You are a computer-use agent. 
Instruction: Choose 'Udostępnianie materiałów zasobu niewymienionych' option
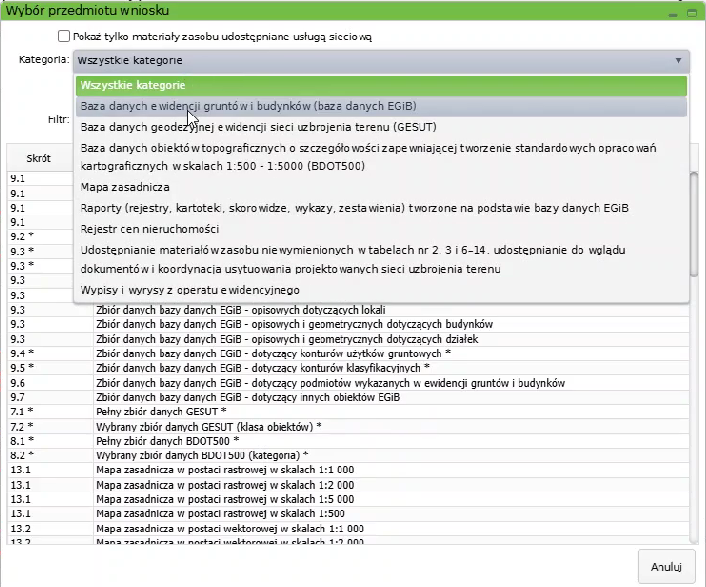[381, 259]
